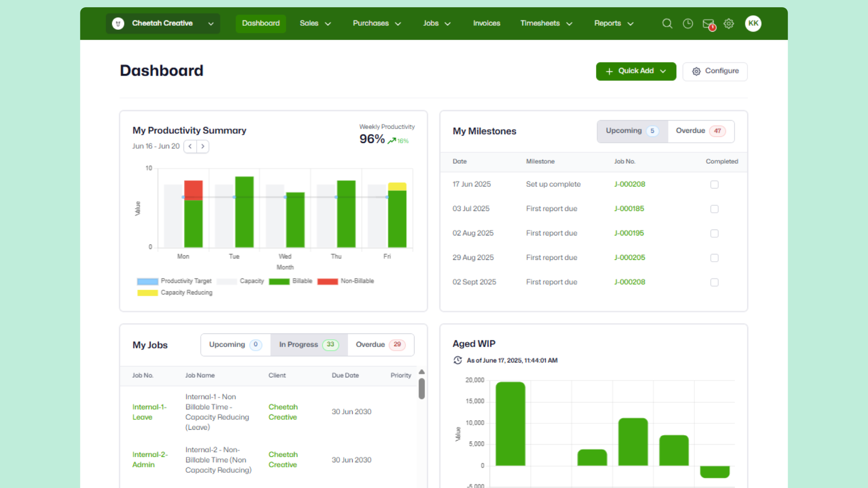The width and height of the screenshot is (868, 488).
Task: Open the inbox envelope with notification badge
Action: tap(708, 23)
